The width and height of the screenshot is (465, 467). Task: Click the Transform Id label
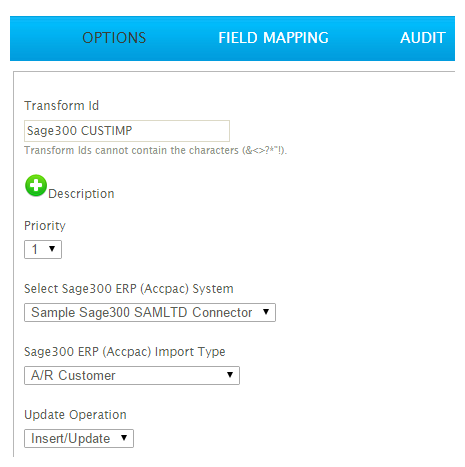coord(62,106)
